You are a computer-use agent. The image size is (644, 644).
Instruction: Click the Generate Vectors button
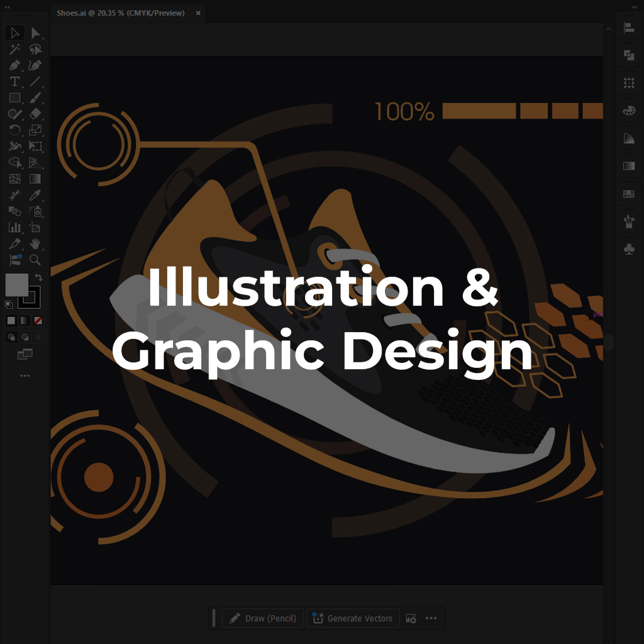352,618
